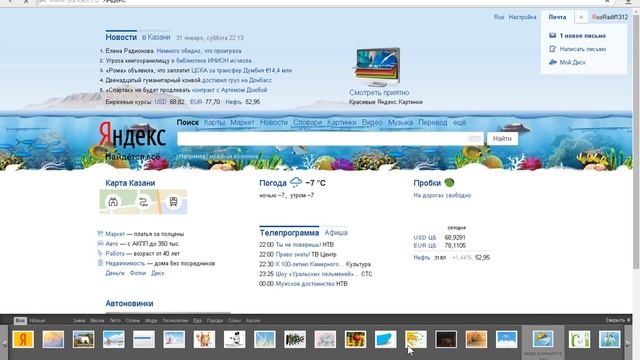Open the Мой Диск link

tap(573, 62)
